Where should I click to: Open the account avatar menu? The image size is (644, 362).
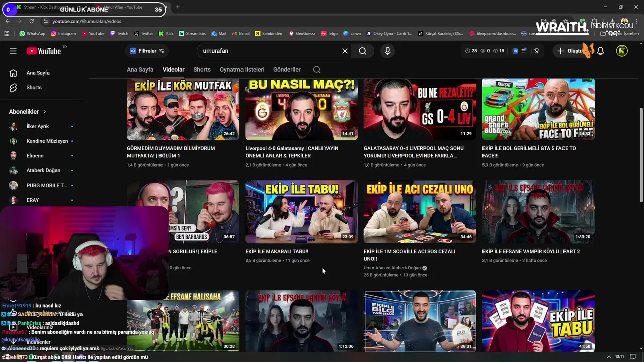click(622, 51)
